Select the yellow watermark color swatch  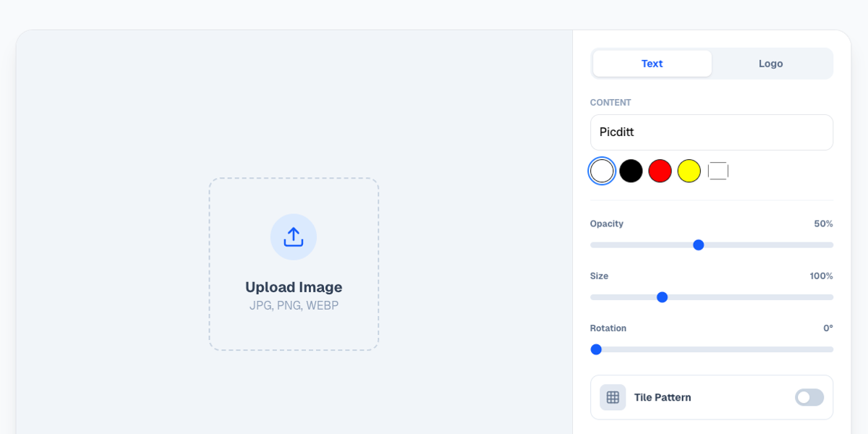(x=689, y=171)
